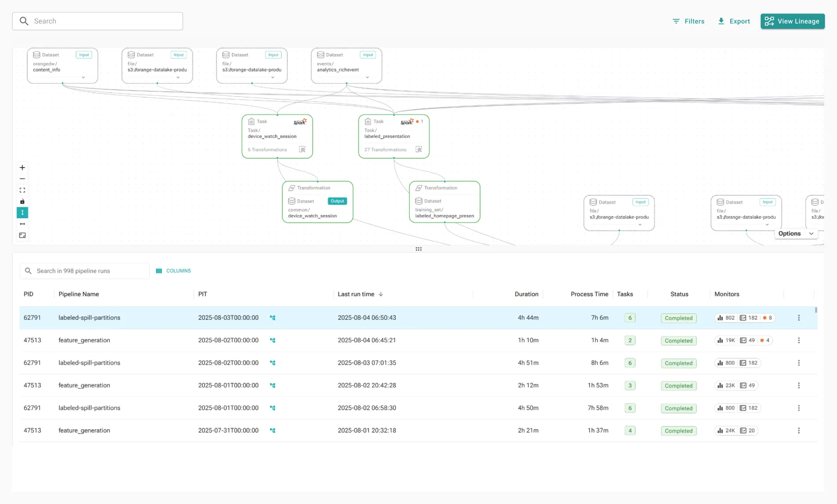Viewport: 837px width, 504px height.
Task: Open more actions for run 2025-08-04 06:45:21
Action: [799, 340]
